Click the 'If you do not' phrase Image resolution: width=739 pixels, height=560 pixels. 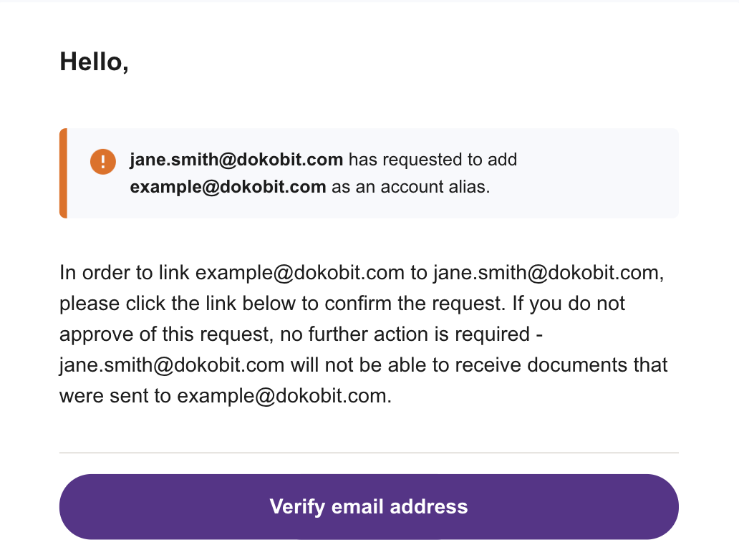(569, 304)
